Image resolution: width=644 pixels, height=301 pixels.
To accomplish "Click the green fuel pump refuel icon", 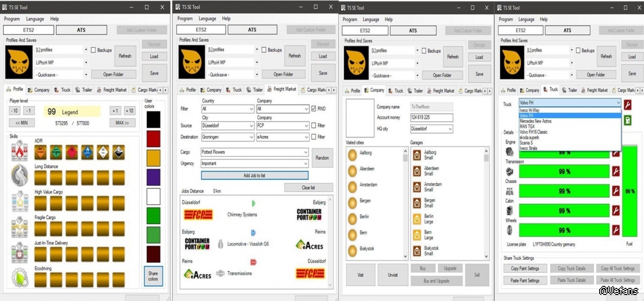I will [627, 120].
